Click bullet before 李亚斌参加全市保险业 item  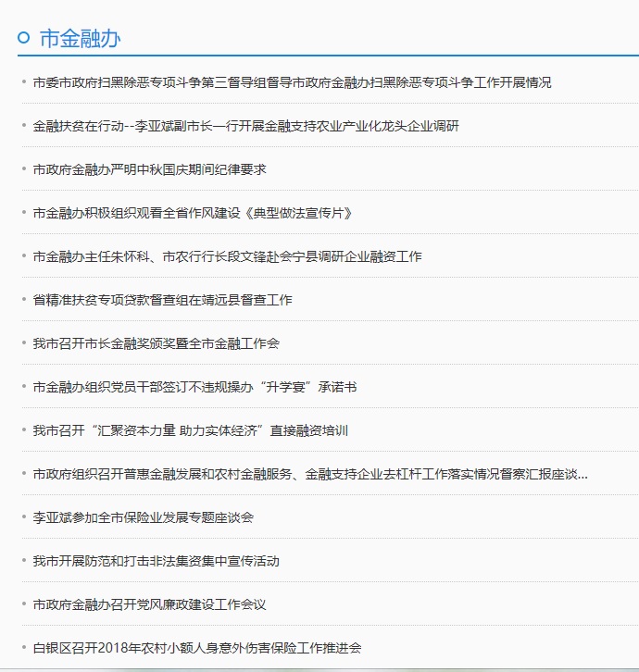(x=24, y=517)
